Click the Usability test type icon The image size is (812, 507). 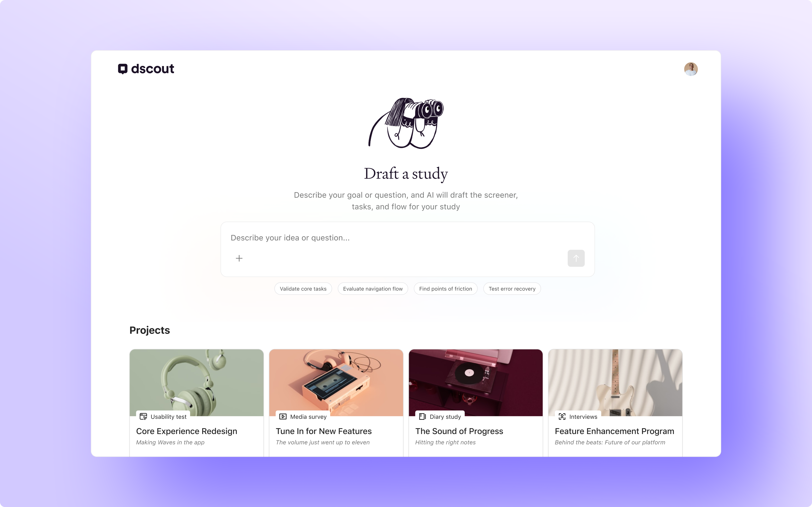(x=143, y=417)
